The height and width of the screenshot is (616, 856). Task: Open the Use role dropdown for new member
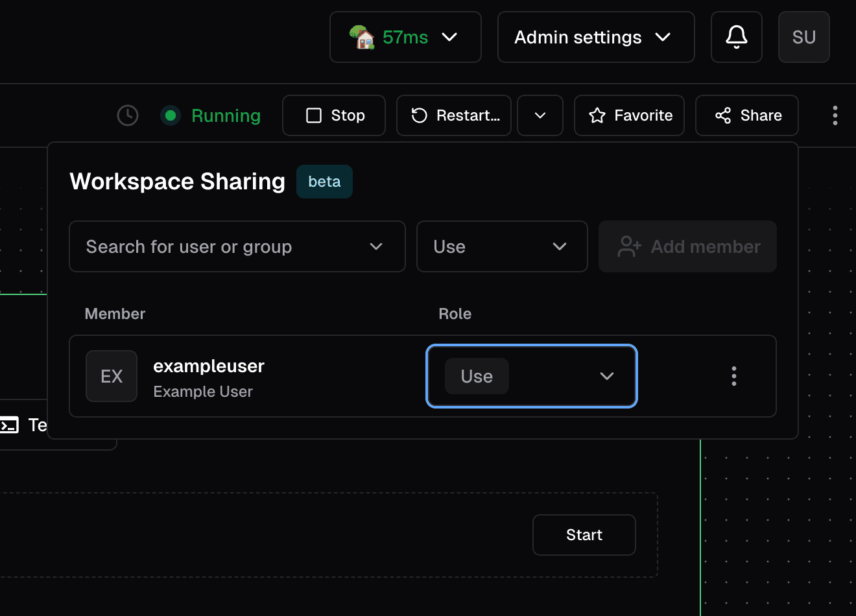coord(502,246)
